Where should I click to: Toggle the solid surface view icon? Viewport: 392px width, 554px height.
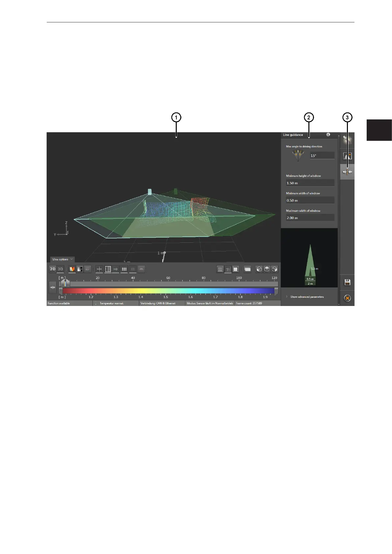[236, 269]
